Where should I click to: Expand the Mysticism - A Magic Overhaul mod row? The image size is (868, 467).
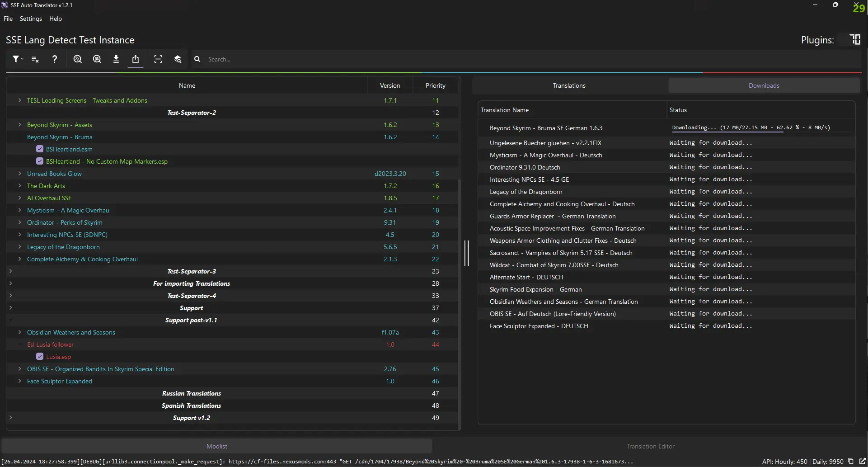[19, 210]
